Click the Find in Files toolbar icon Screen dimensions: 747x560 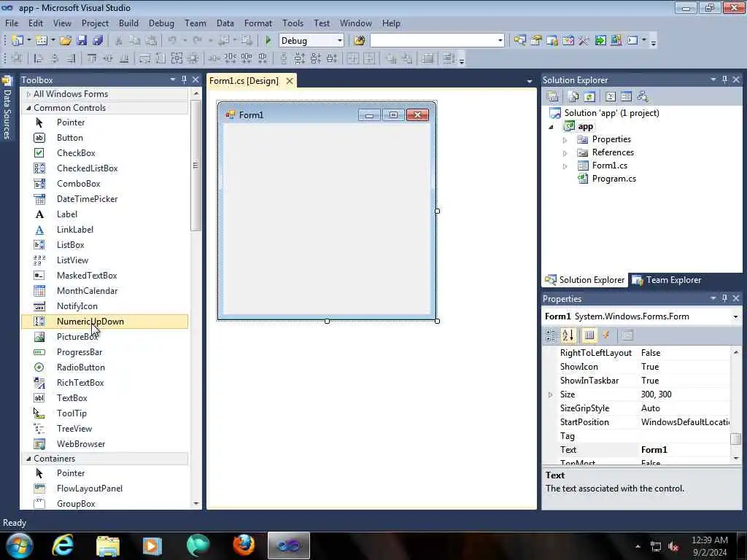coord(360,41)
